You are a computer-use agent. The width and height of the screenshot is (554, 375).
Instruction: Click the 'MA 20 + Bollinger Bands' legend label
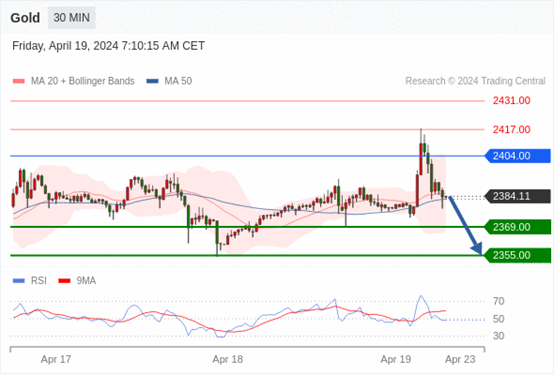pyautogui.click(x=83, y=81)
